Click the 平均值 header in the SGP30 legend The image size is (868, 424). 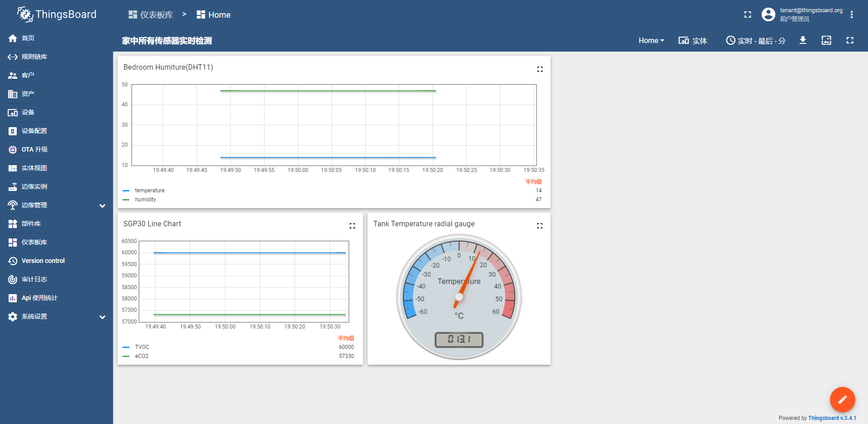[x=346, y=338]
